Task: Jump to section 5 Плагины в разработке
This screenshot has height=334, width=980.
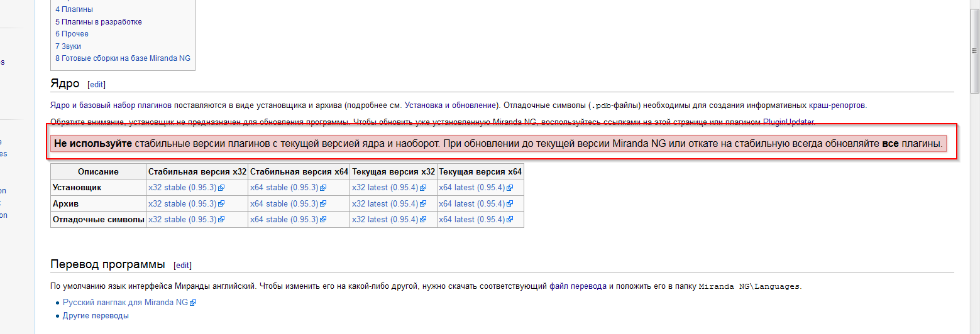Action: point(99,21)
